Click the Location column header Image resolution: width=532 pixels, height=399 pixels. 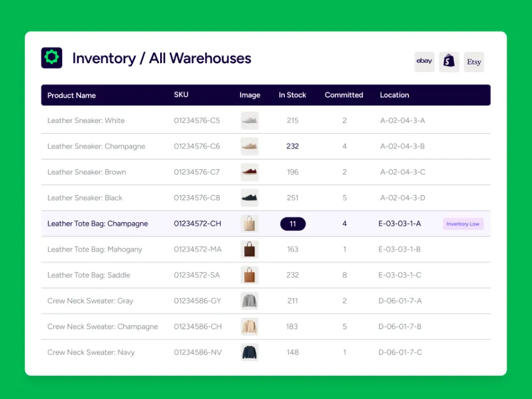pyautogui.click(x=394, y=95)
